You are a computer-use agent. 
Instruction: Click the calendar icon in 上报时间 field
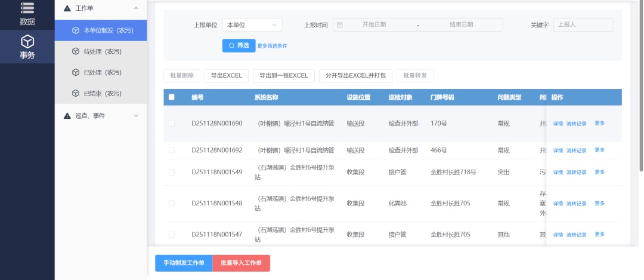pyautogui.click(x=340, y=24)
